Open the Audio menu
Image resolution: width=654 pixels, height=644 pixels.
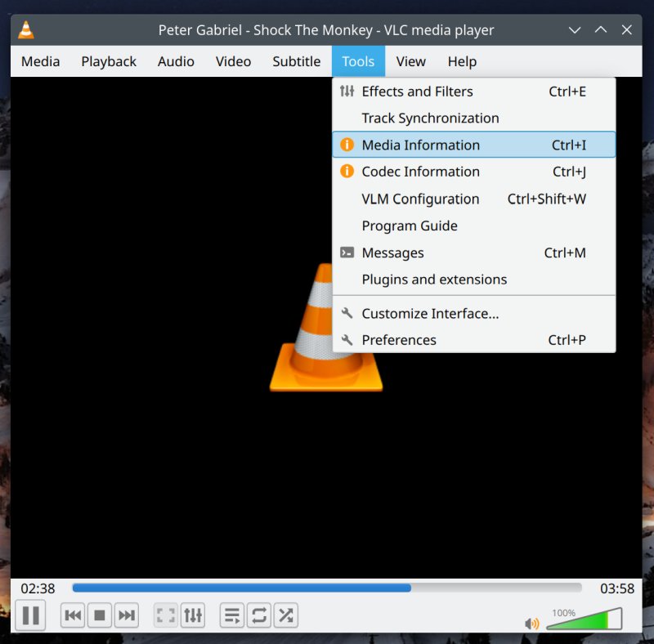coord(176,61)
